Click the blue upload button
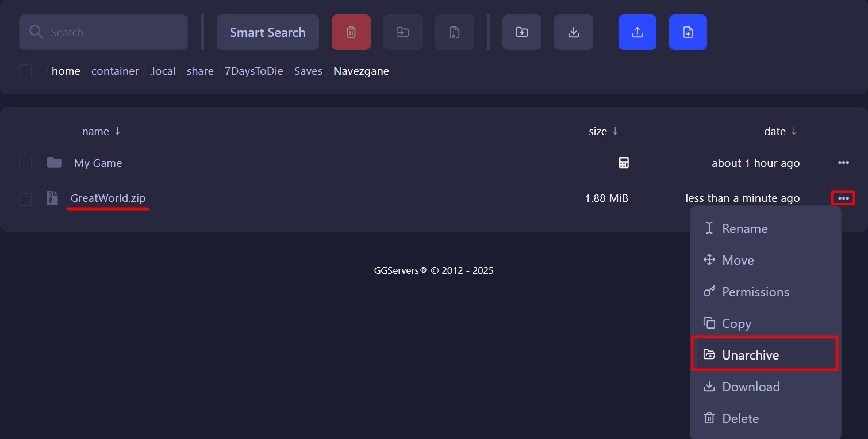Image resolution: width=868 pixels, height=439 pixels. pyautogui.click(x=637, y=32)
